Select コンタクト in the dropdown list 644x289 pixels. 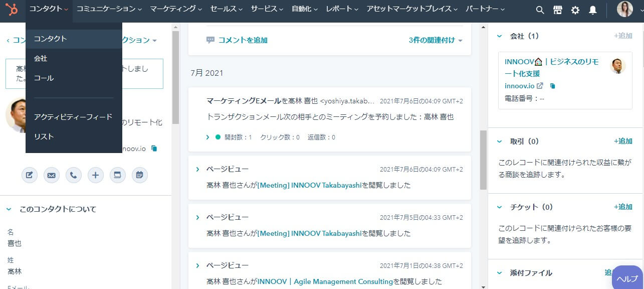(74, 39)
